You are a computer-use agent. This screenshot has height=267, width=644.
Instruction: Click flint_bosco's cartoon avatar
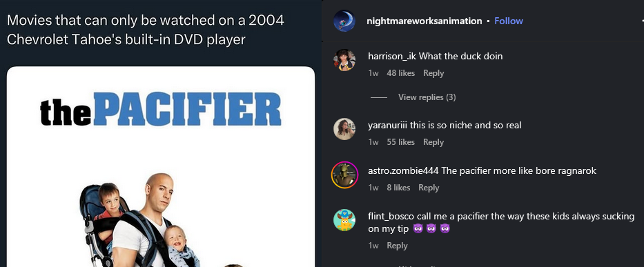[344, 220]
